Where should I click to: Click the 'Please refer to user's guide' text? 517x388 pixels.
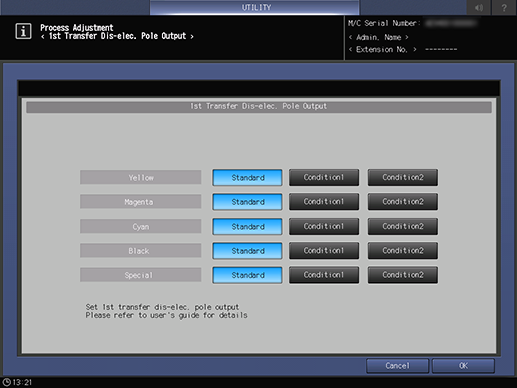click(x=166, y=315)
